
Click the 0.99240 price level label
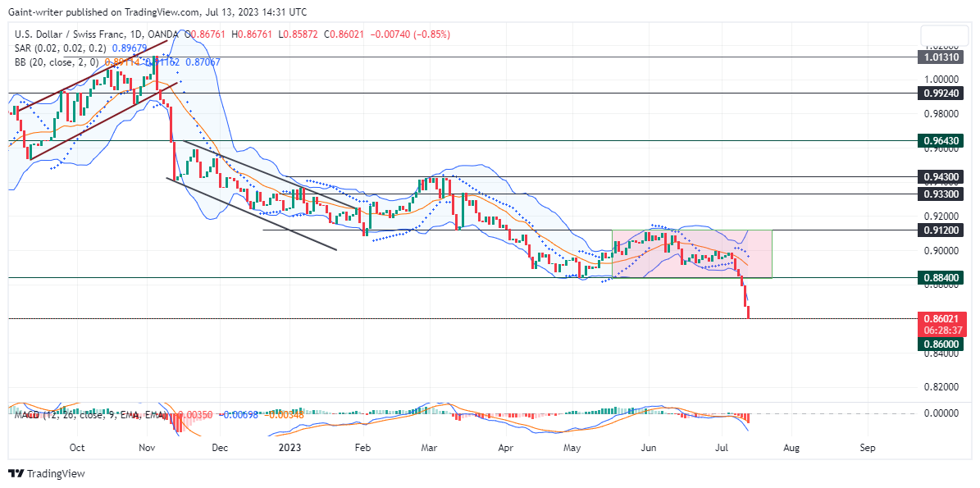[x=941, y=93]
